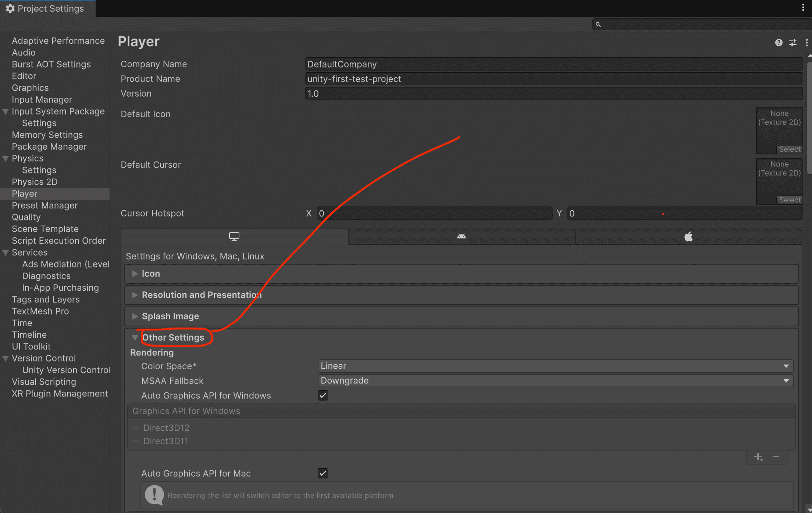Open Scene Template settings
812x513 pixels.
[45, 229]
